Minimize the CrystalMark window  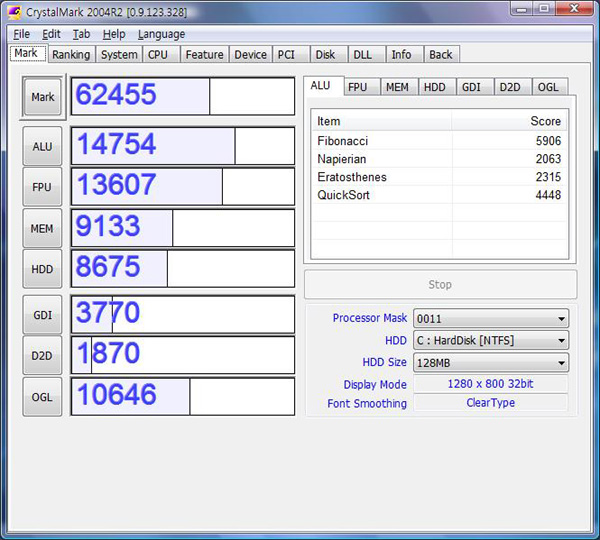(x=522, y=9)
